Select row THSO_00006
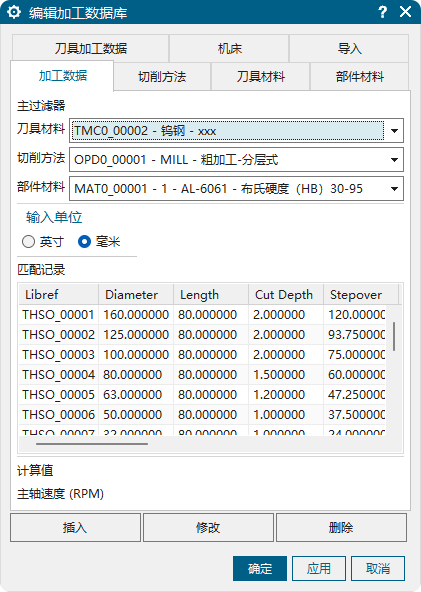 click(x=202, y=415)
